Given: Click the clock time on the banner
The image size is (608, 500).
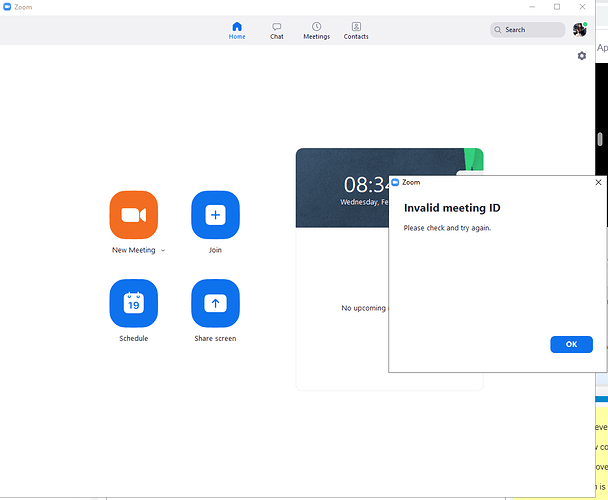Looking at the screenshot, I should [x=366, y=185].
